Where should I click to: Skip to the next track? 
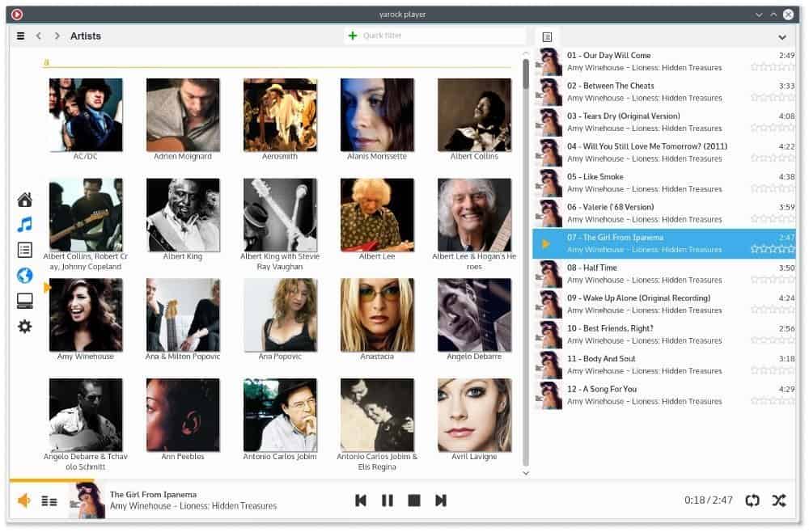[441, 500]
